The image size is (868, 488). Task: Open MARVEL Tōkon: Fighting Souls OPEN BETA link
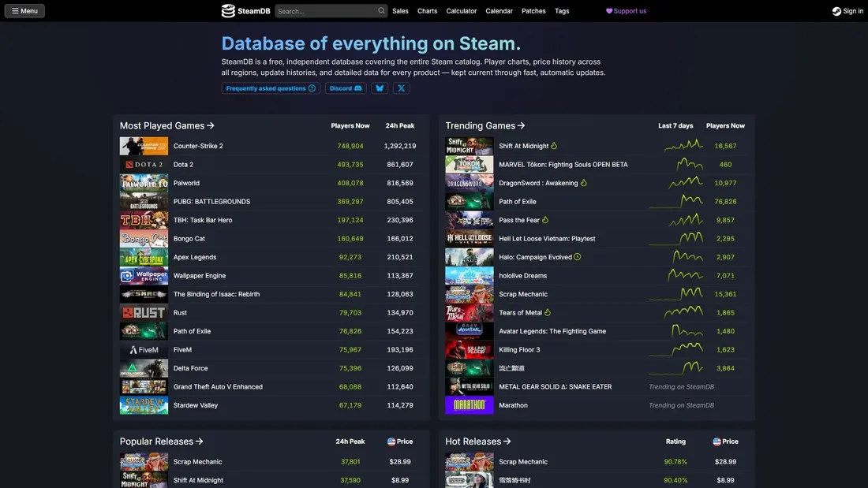563,164
